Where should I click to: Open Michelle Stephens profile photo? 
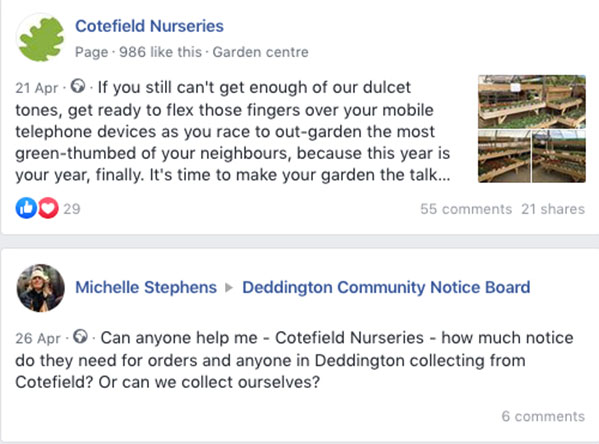tap(40, 288)
